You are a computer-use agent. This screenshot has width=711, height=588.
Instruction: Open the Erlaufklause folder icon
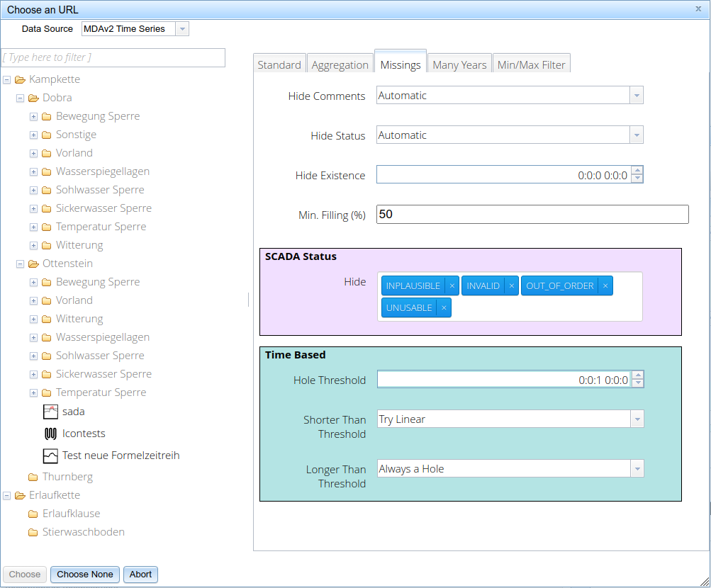coord(33,513)
